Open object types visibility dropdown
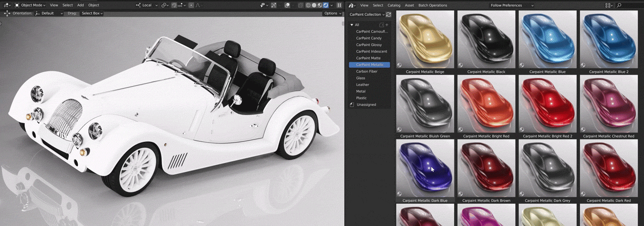Viewport: 644px width, 226px height. point(265,5)
